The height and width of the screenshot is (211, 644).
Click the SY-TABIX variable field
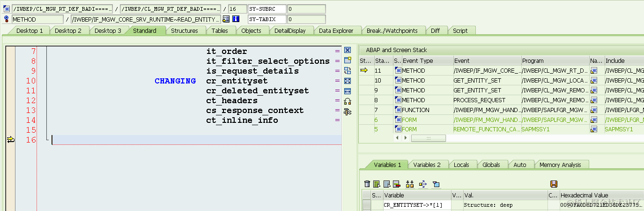point(266,19)
